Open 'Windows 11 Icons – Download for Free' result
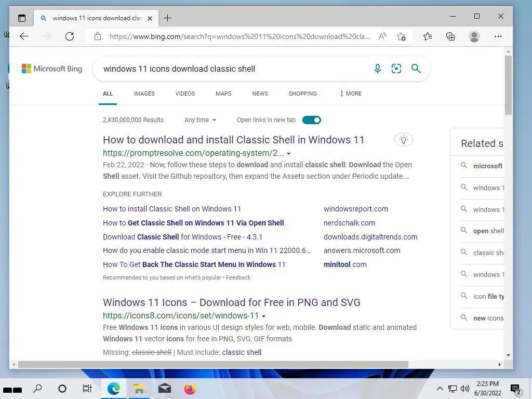 (x=231, y=302)
